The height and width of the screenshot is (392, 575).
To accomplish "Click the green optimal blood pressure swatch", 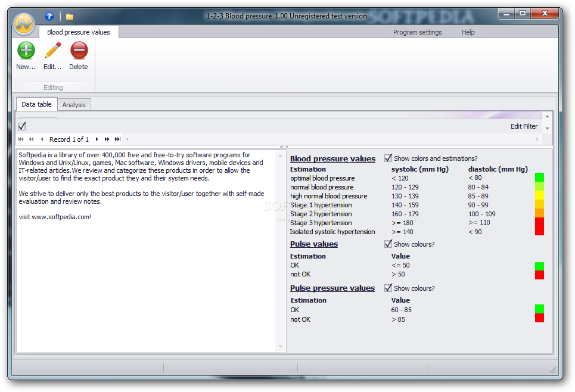I will (x=539, y=178).
